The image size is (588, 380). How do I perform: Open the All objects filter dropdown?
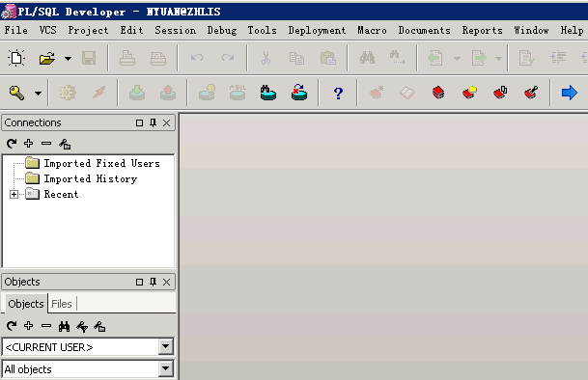pos(166,369)
